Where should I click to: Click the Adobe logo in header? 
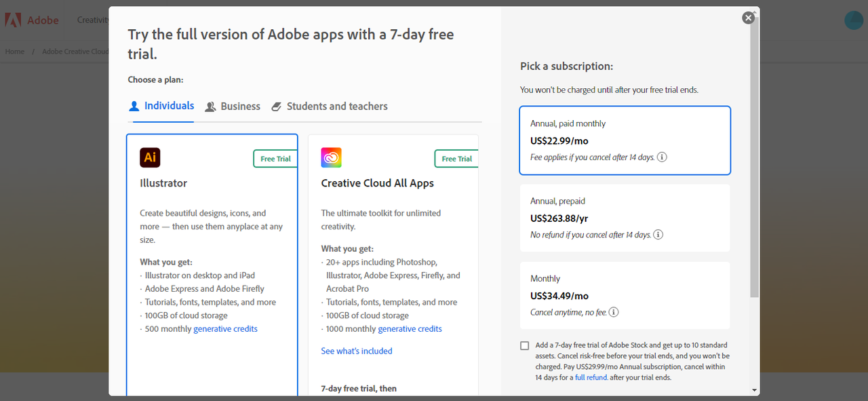coord(33,20)
